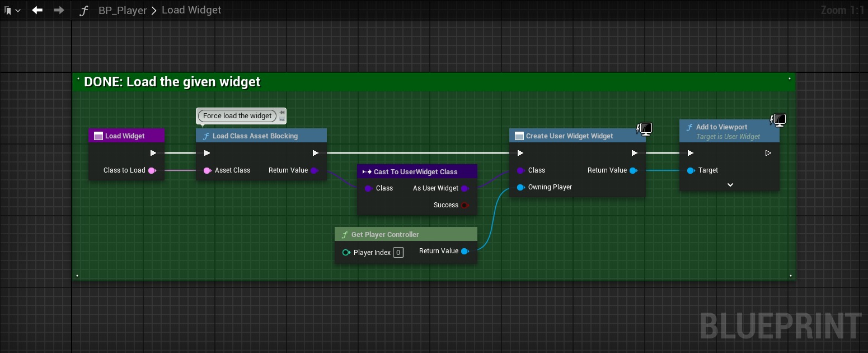This screenshot has height=353, width=868.
Task: Click Create User Widget Return Value pin
Action: pos(634,170)
